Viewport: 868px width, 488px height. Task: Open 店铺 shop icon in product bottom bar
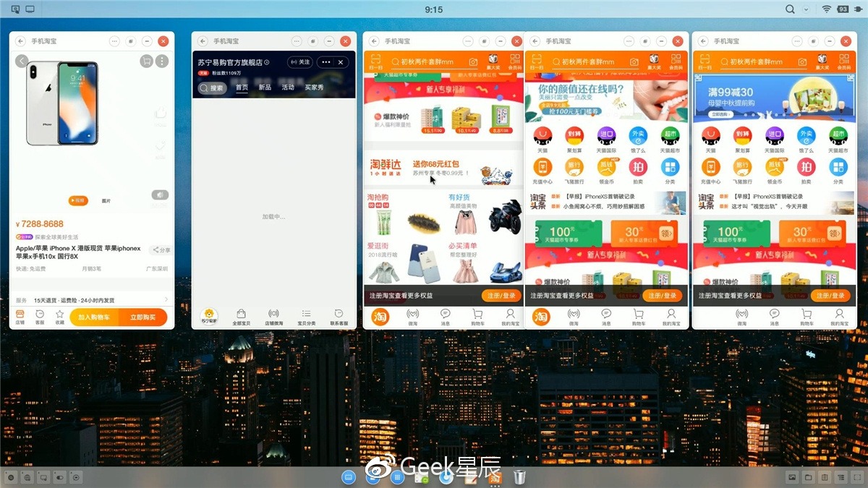click(20, 317)
